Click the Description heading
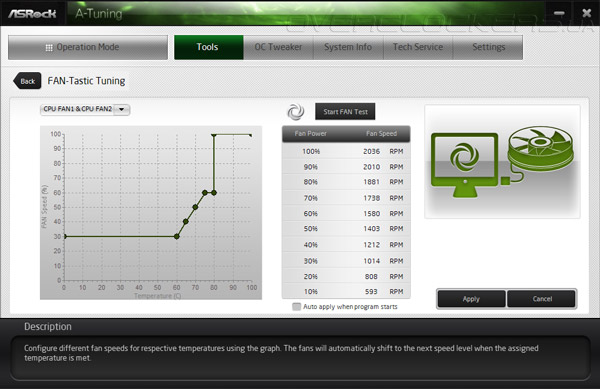 click(x=48, y=327)
